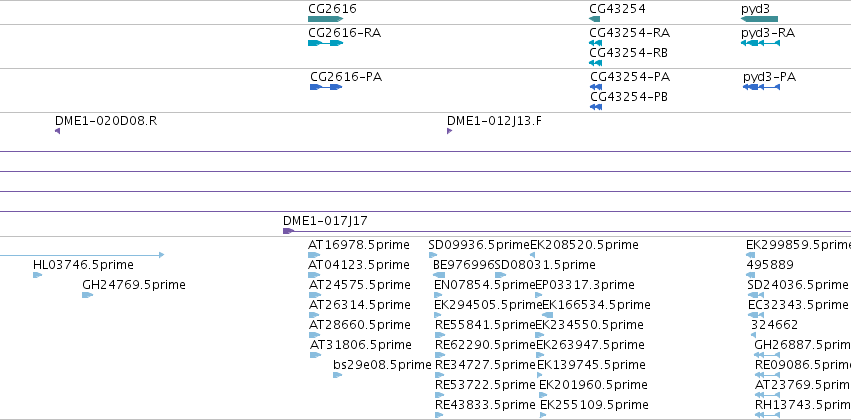The width and height of the screenshot is (851, 420).
Task: Open the bs29e08.5prime label
Action: (382, 365)
